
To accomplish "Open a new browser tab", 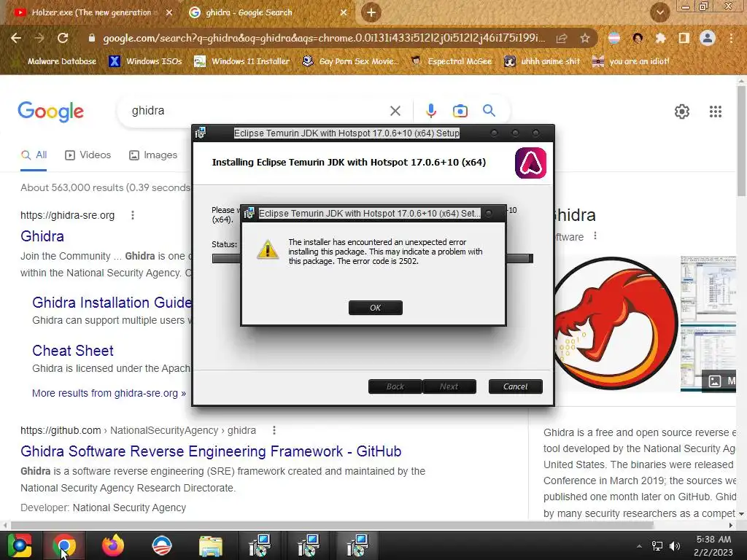I will [371, 12].
